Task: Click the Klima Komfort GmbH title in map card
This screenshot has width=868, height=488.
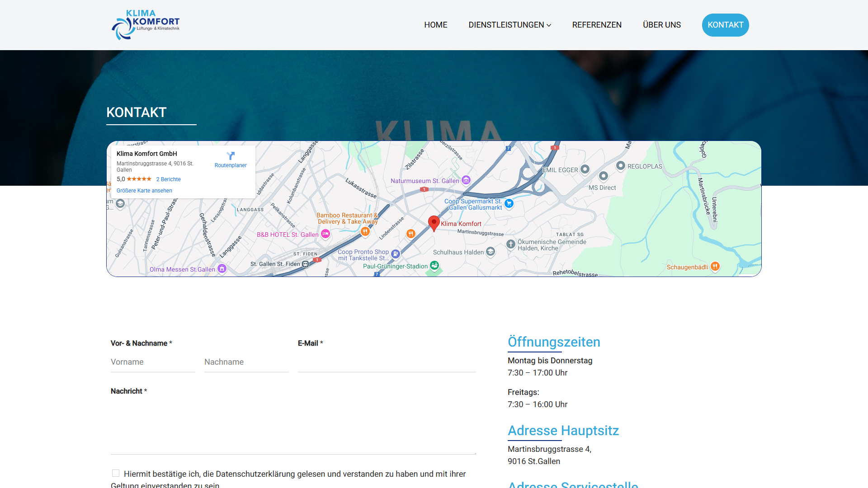Action: click(x=147, y=154)
